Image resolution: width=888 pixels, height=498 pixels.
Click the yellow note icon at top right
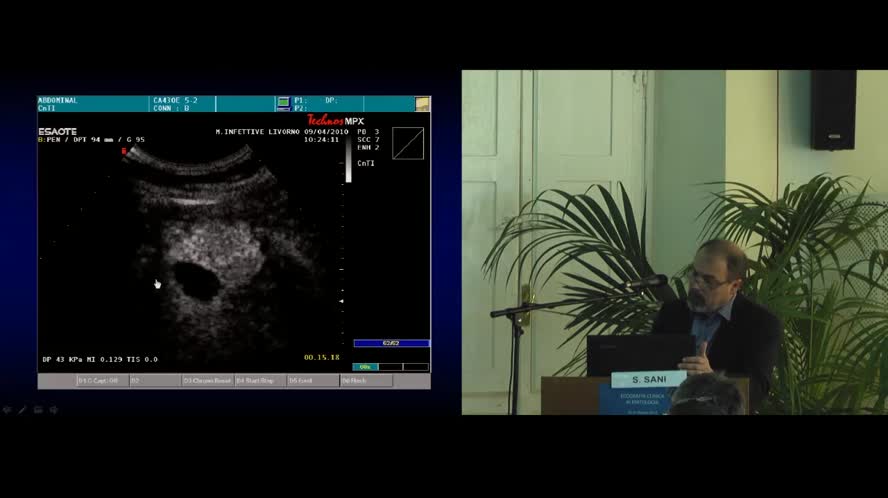(x=422, y=103)
